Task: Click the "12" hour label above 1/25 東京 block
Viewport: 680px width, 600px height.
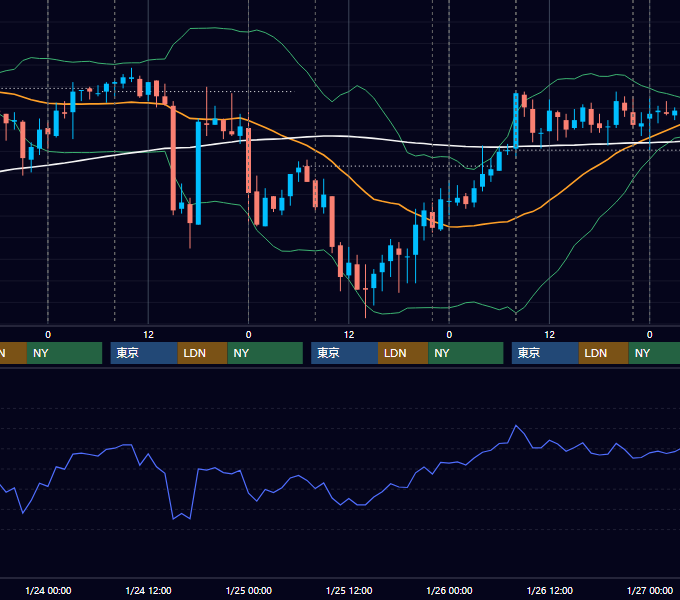Action: (x=349, y=335)
